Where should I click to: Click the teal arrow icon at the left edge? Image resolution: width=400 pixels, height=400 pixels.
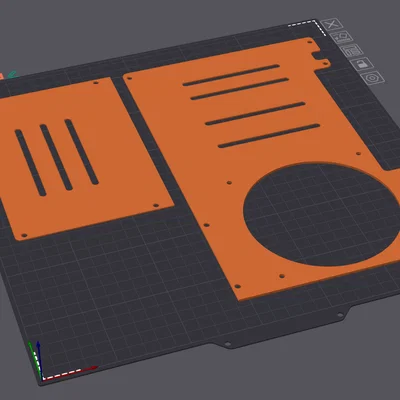(12, 74)
